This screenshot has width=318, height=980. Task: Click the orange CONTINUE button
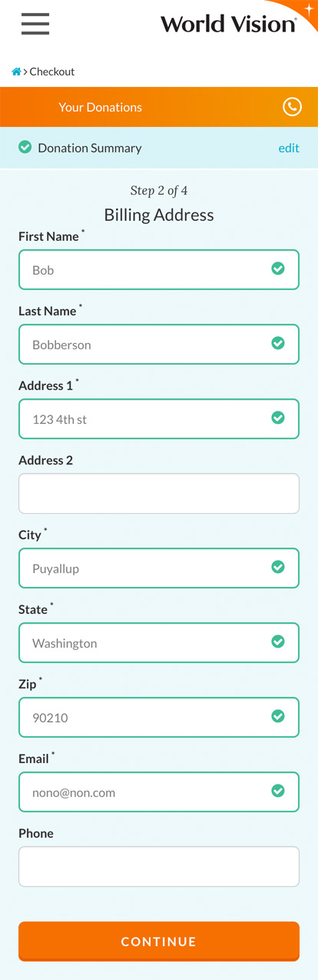159,942
